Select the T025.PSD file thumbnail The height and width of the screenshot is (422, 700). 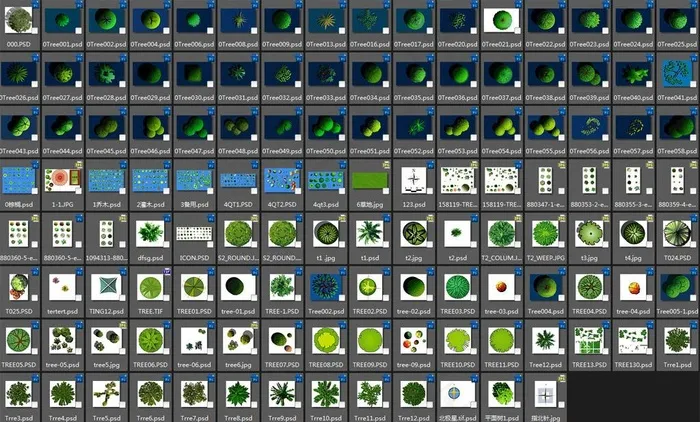click(18, 287)
